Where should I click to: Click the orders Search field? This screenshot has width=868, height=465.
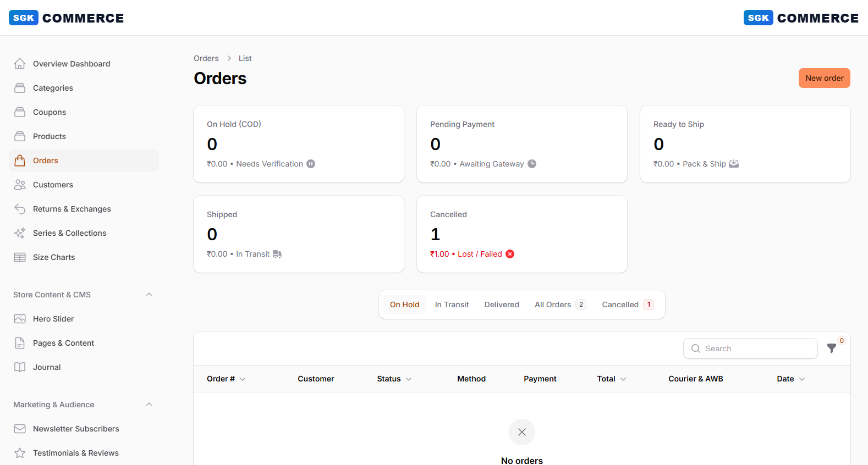click(x=750, y=348)
